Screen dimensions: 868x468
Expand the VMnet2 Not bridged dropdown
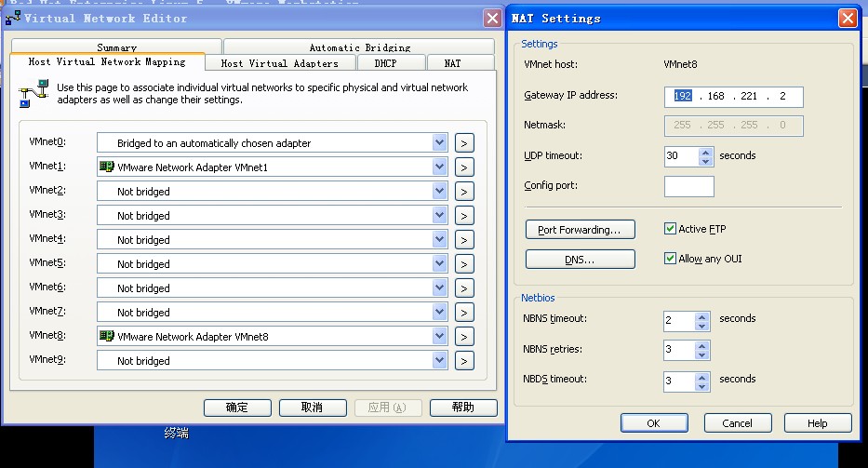pos(440,192)
